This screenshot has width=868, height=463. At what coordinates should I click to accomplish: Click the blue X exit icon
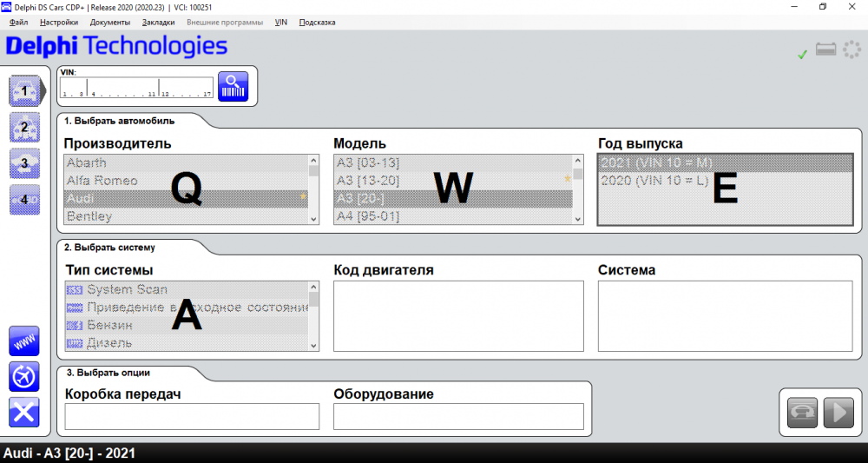click(24, 413)
